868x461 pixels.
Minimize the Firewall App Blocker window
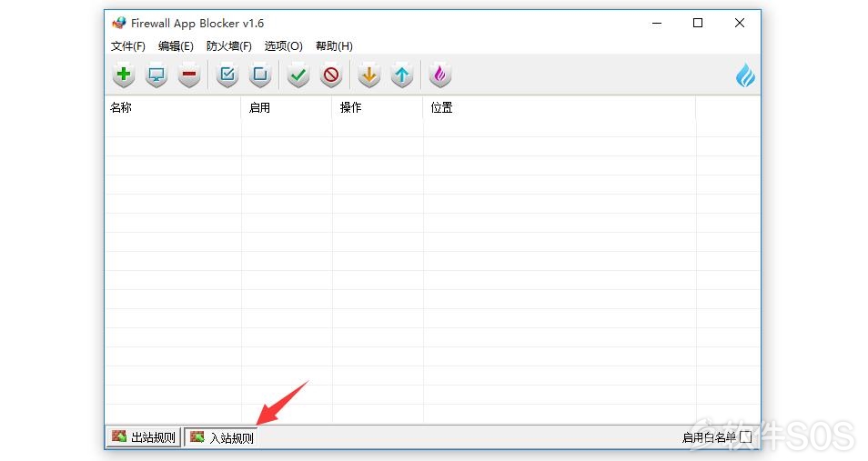coord(657,24)
